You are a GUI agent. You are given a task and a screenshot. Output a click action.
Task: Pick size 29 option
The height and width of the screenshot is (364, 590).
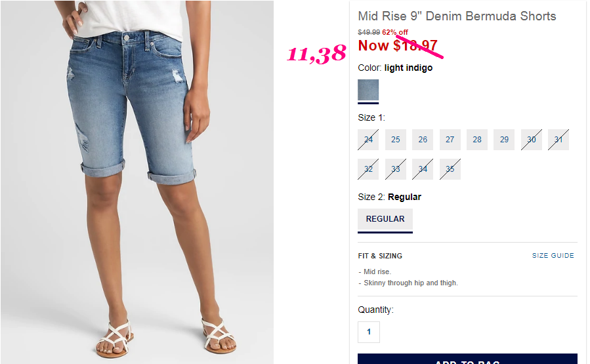pos(504,140)
